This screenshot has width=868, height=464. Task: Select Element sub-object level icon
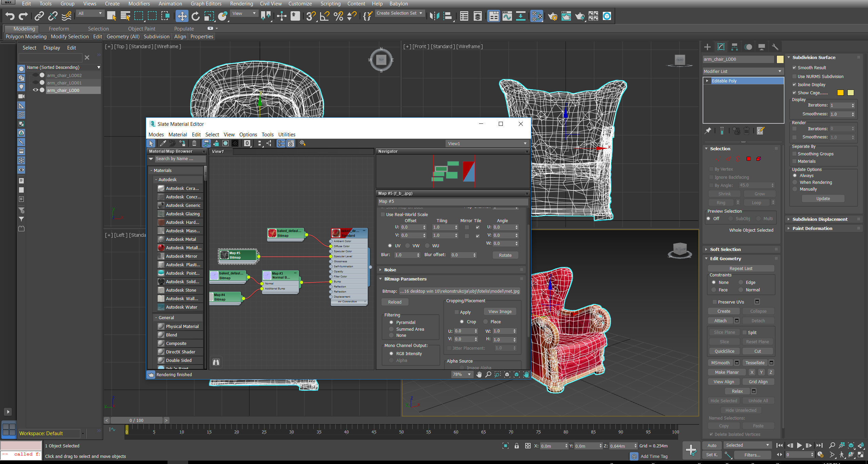(758, 159)
